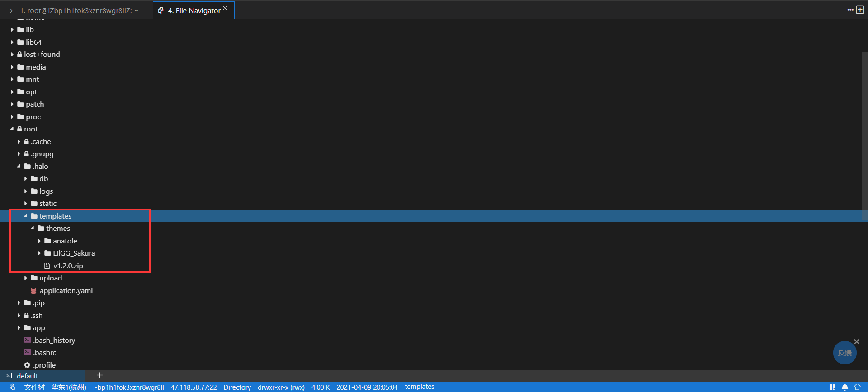Click the vertical scrollbar of the file tree

[864, 135]
